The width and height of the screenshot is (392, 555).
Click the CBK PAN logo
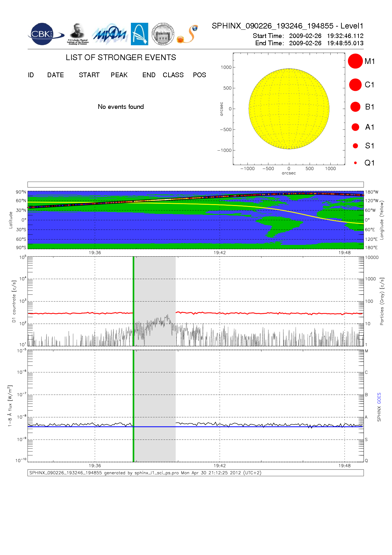click(x=44, y=34)
